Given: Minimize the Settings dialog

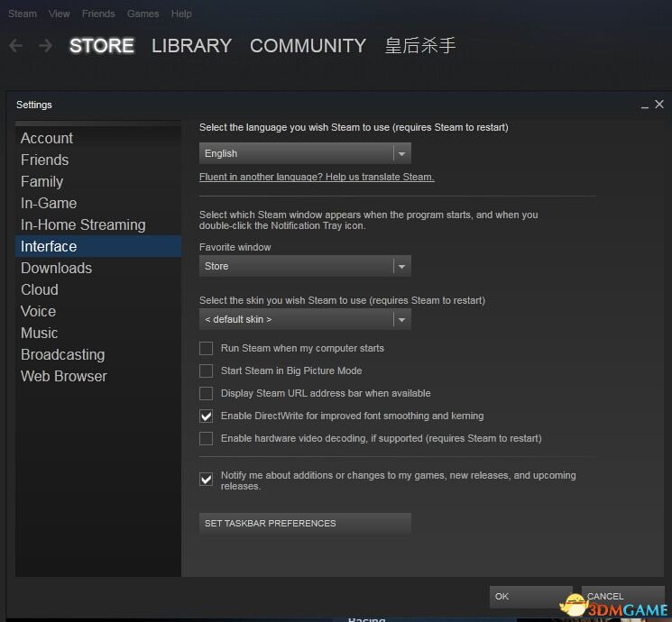Looking at the screenshot, I should click(645, 105).
